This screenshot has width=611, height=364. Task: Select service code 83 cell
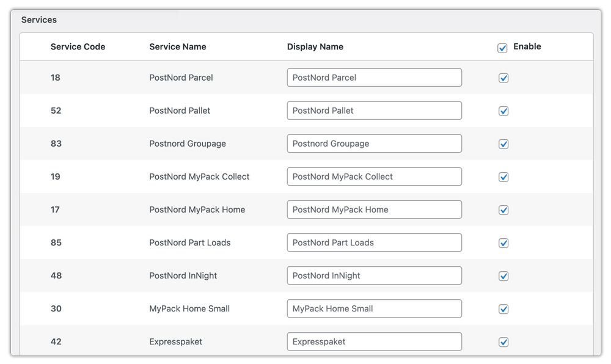(x=56, y=144)
